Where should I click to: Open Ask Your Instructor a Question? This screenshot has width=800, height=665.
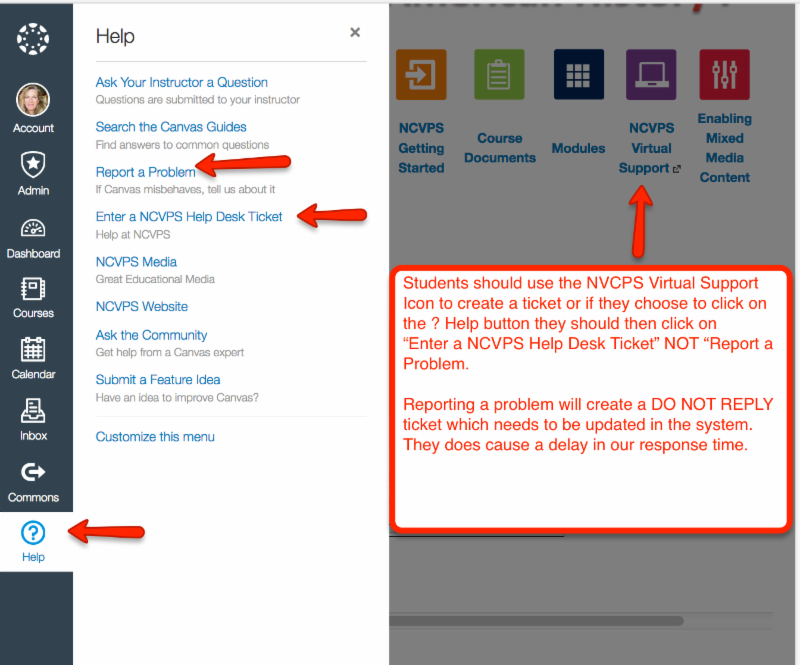point(182,82)
